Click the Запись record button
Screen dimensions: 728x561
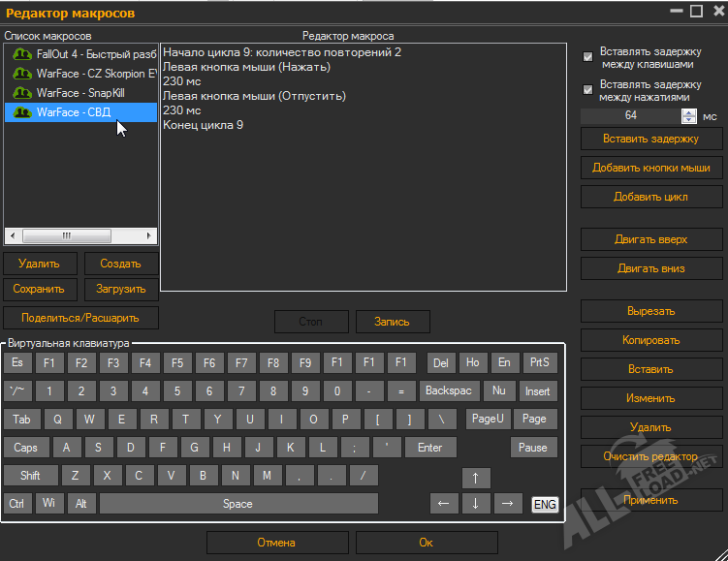click(x=393, y=322)
